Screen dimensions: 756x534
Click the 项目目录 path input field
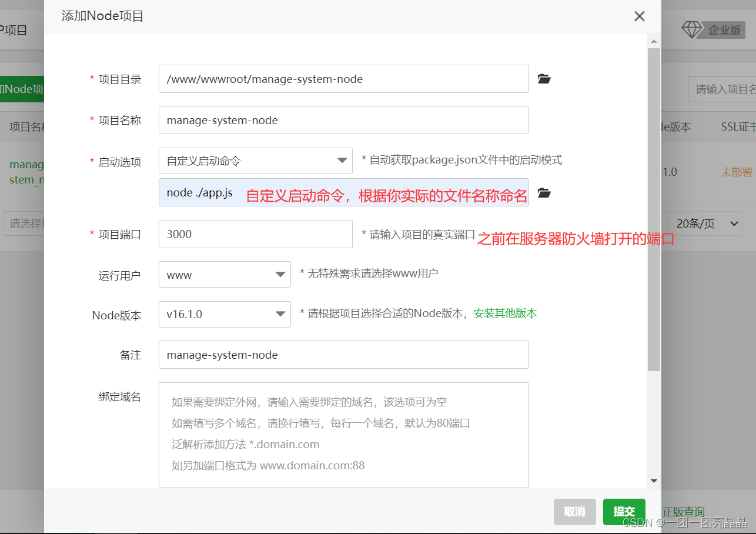(344, 79)
